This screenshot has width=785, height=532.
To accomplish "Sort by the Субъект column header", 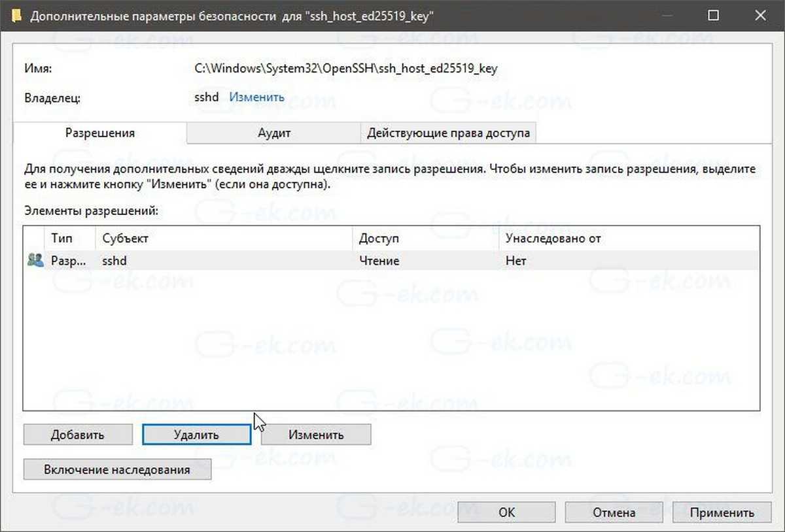I will pos(224,239).
